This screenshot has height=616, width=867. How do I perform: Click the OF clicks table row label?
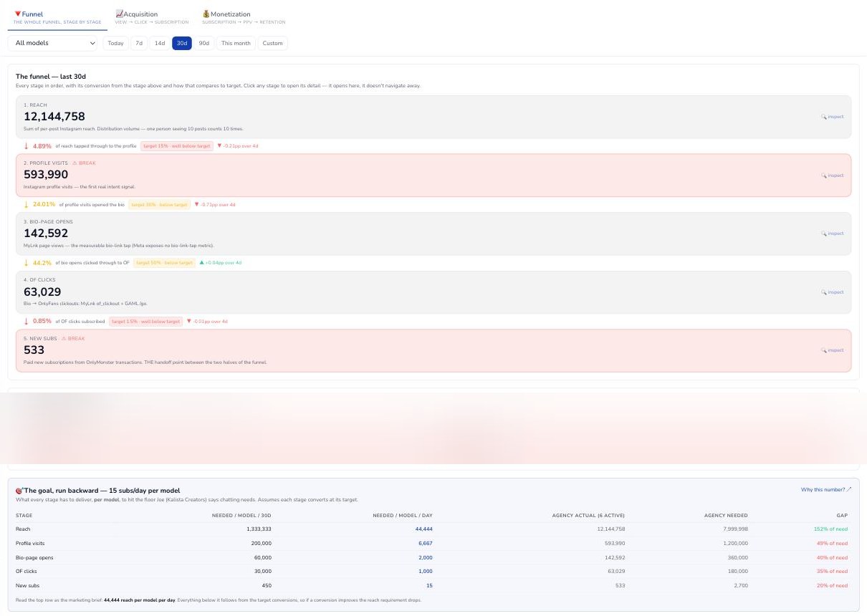26,572
